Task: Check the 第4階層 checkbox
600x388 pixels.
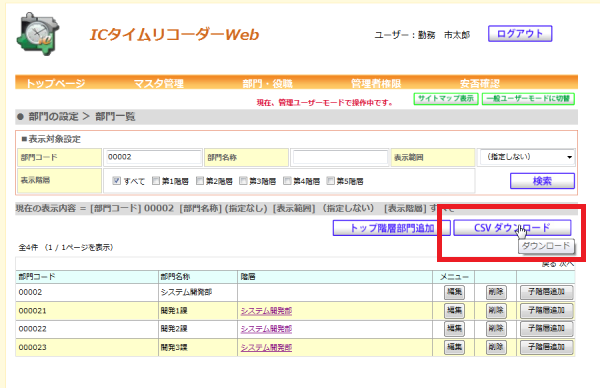Action: coord(287,181)
